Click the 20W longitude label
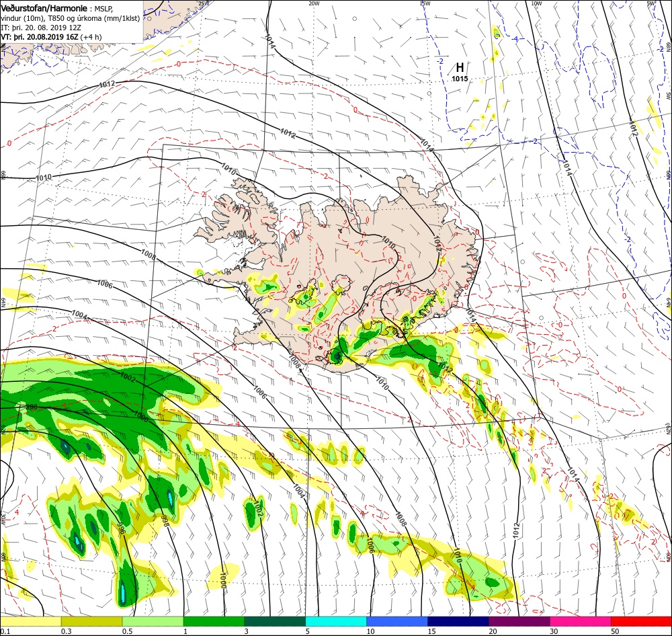Image resolution: width=672 pixels, height=636 pixels. tap(314, 3)
